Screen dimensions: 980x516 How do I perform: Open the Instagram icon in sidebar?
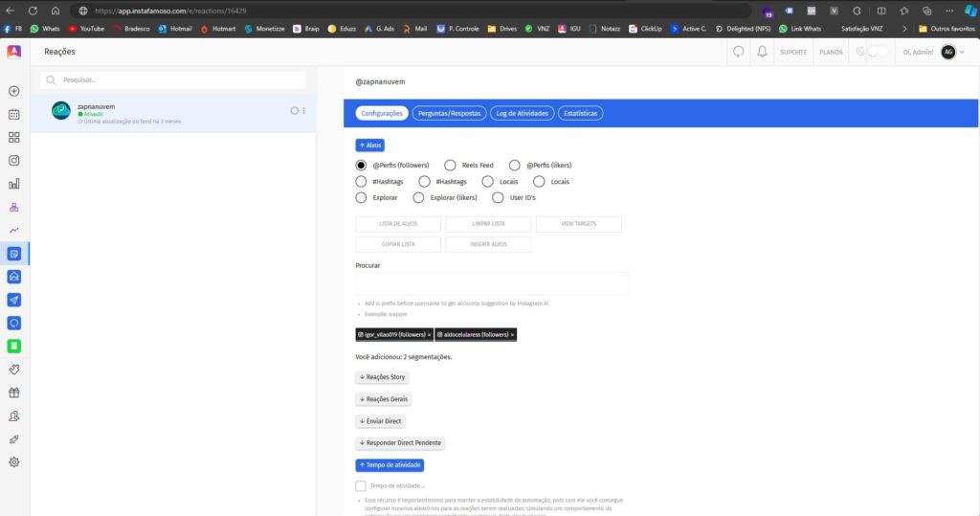(x=14, y=161)
